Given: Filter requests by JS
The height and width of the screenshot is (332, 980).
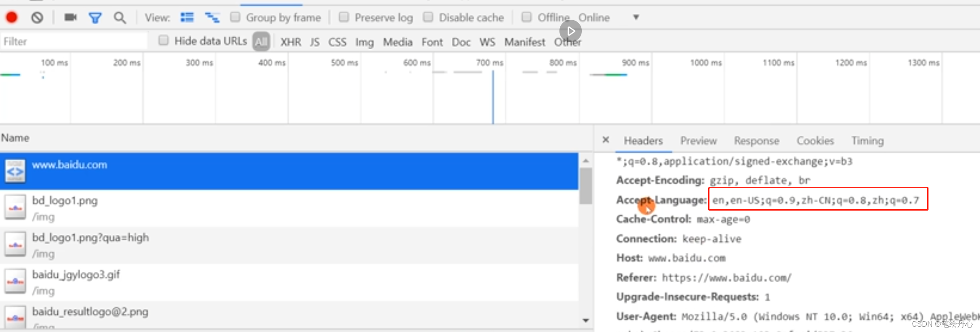Looking at the screenshot, I should click(315, 42).
